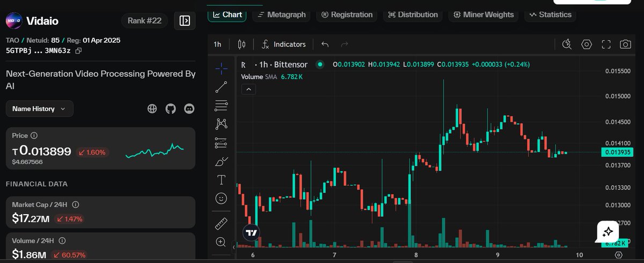Open the Distribution tab
Viewport: 644px width, 263px height.
coord(413,14)
